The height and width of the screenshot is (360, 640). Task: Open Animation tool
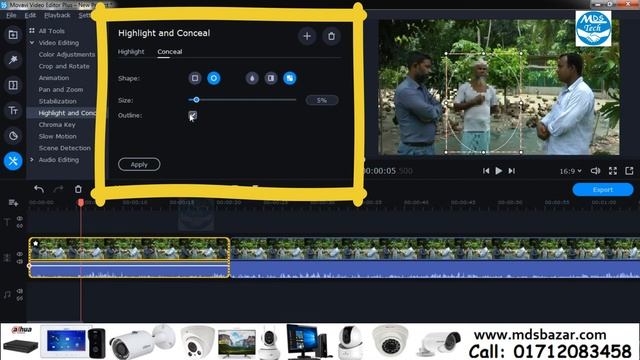pos(53,78)
